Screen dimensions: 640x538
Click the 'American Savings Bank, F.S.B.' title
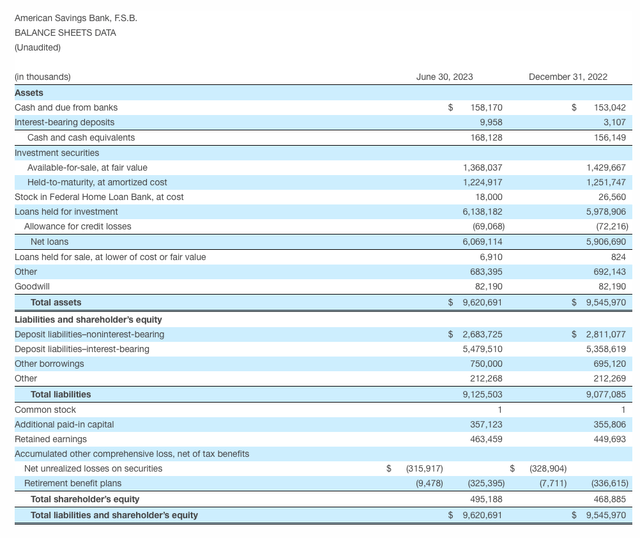[76, 18]
